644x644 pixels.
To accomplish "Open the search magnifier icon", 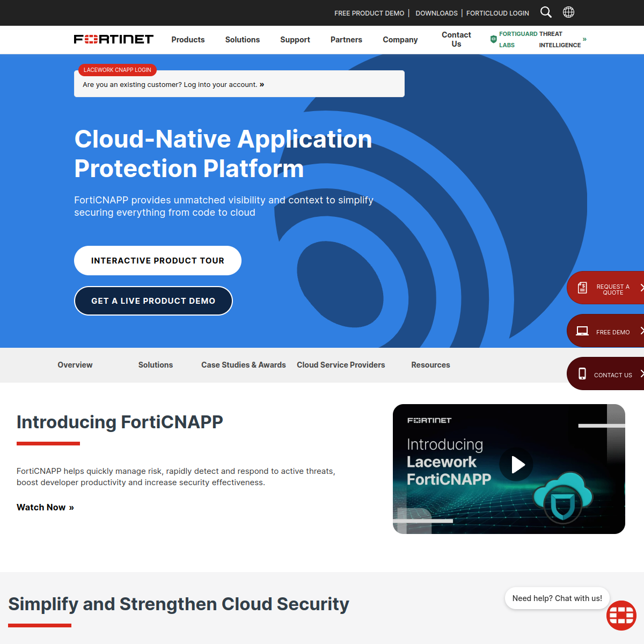I will [x=546, y=12].
